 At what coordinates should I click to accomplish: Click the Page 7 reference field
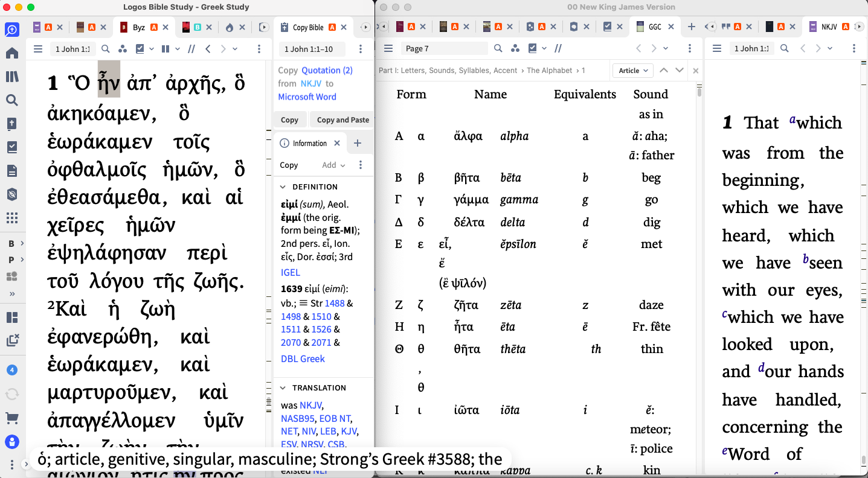(x=445, y=48)
